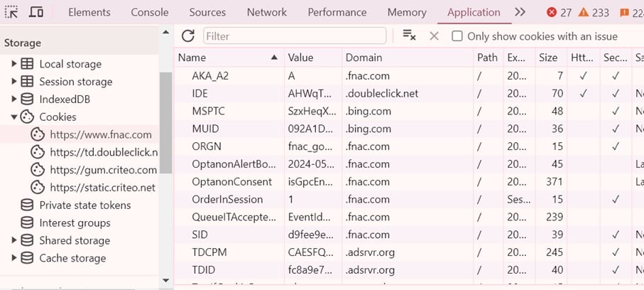
Task: Go to the Performance tab
Action: pyautogui.click(x=337, y=12)
